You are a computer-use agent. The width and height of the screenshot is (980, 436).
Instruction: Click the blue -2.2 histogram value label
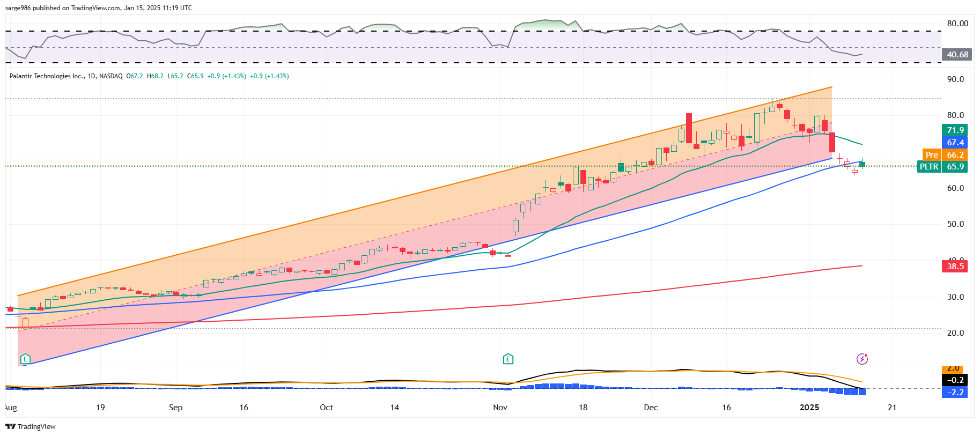click(955, 393)
